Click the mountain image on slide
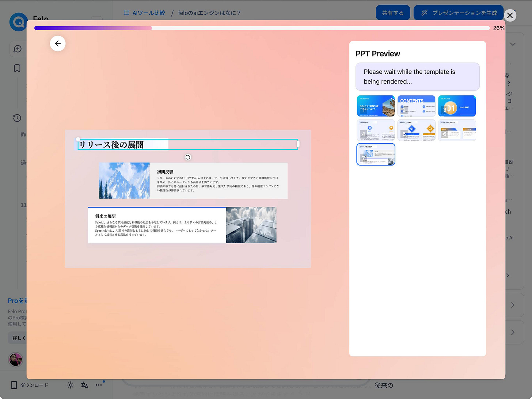Viewport: 532px width, 399px height. click(x=124, y=180)
